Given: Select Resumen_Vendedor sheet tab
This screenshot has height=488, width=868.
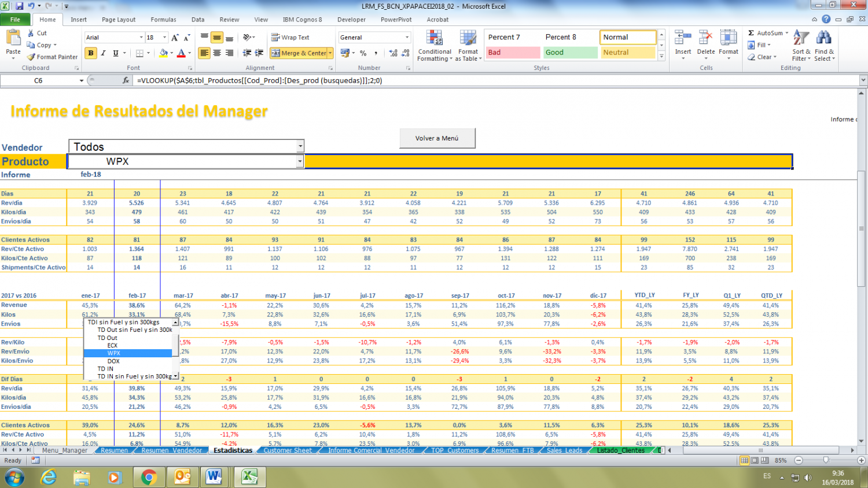Looking at the screenshot, I should (x=171, y=450).
